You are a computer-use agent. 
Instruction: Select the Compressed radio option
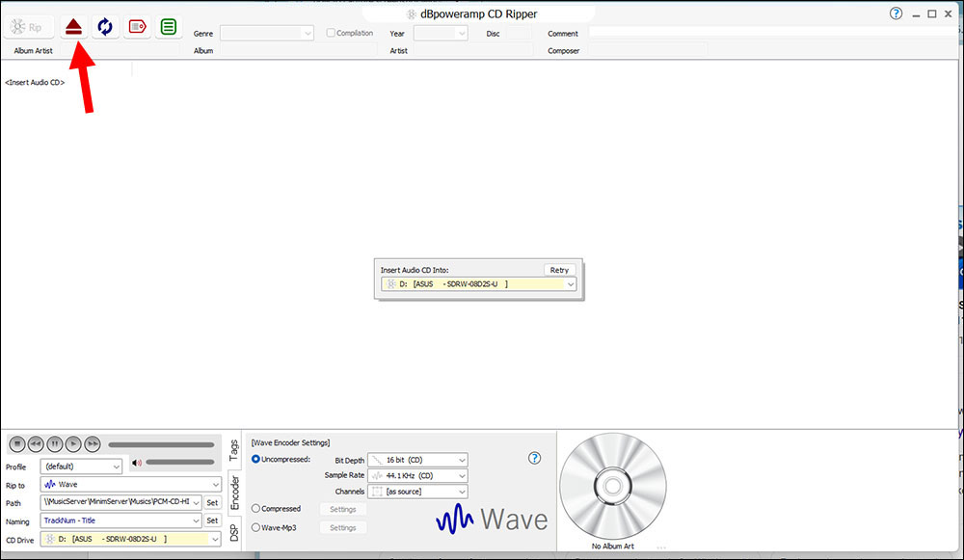tap(256, 508)
